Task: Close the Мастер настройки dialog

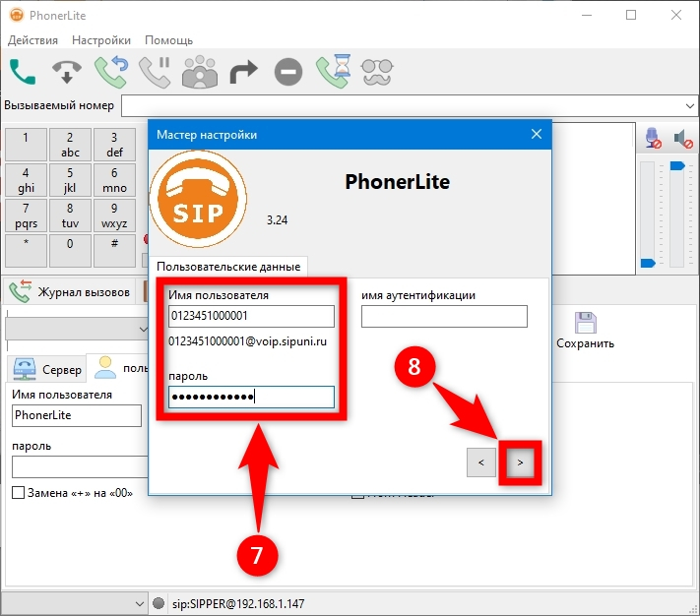Action: point(537,134)
